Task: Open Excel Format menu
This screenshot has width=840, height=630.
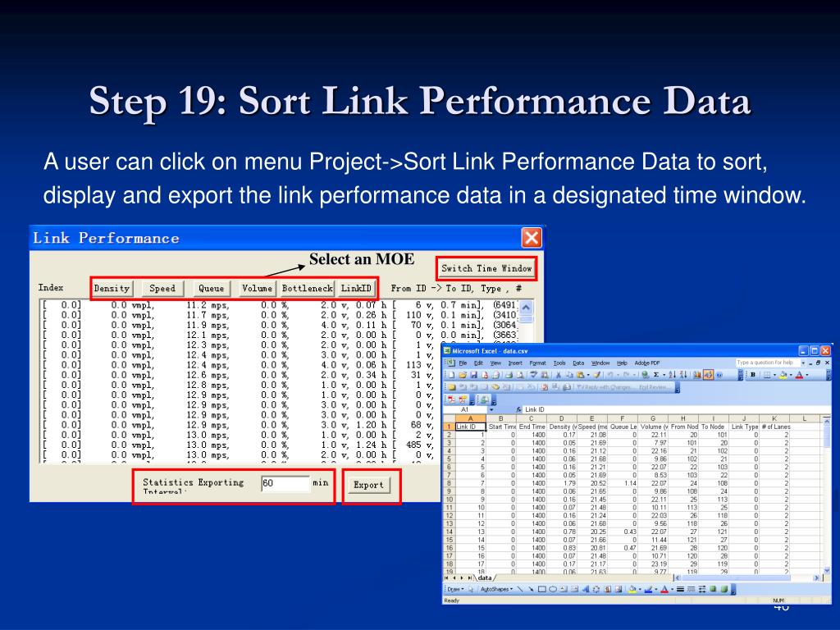Action: coord(538,363)
